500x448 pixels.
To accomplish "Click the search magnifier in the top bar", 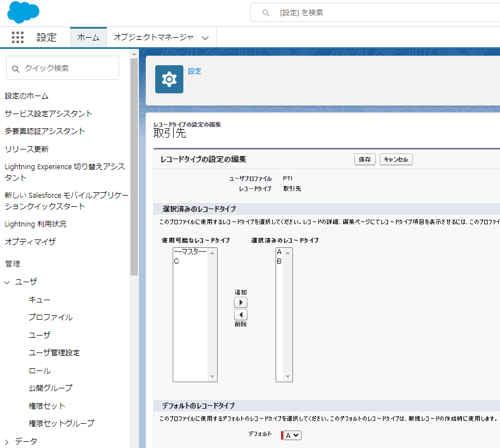I will pos(265,12).
